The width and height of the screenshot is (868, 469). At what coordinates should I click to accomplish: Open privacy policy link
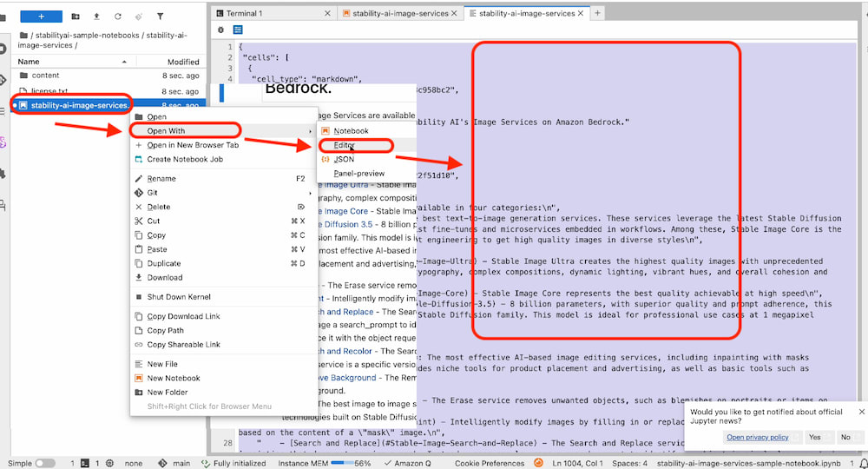pos(757,437)
